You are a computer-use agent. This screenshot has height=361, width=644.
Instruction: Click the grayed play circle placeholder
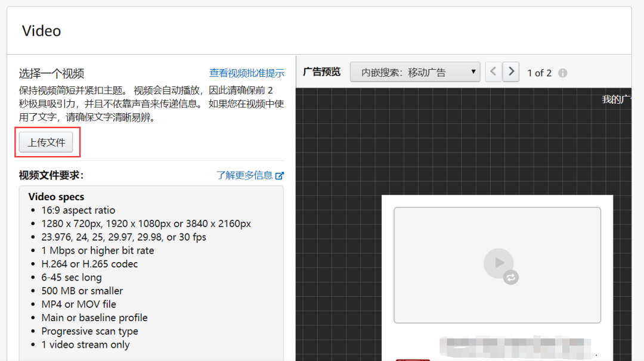[x=499, y=263]
